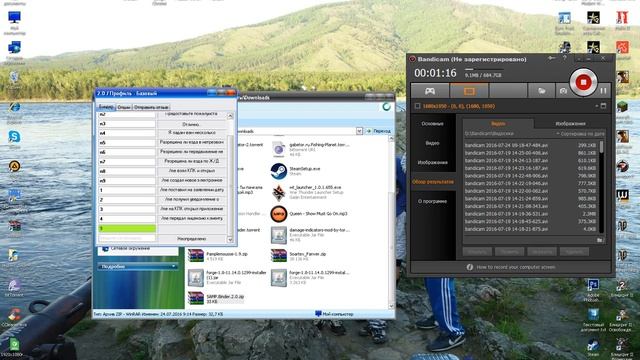Click the Bandicam help question mark icon
Screen dimensions: 640x360
(565, 58)
